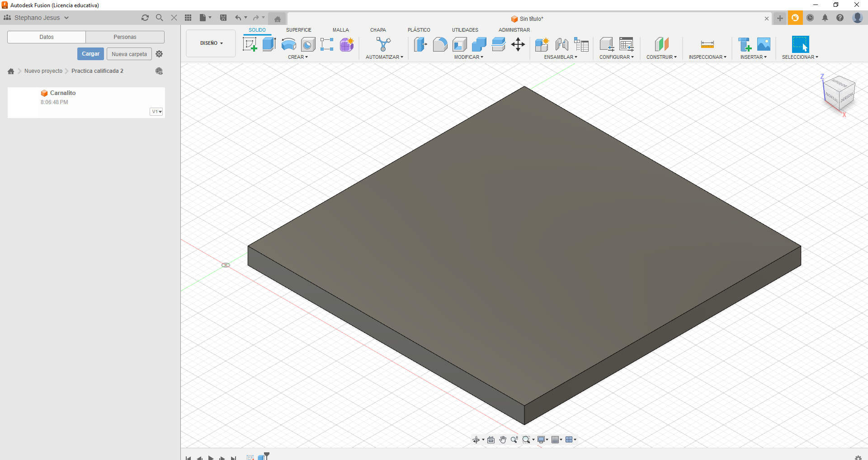Select the Create Form tool
868x460 pixels.
(x=347, y=44)
